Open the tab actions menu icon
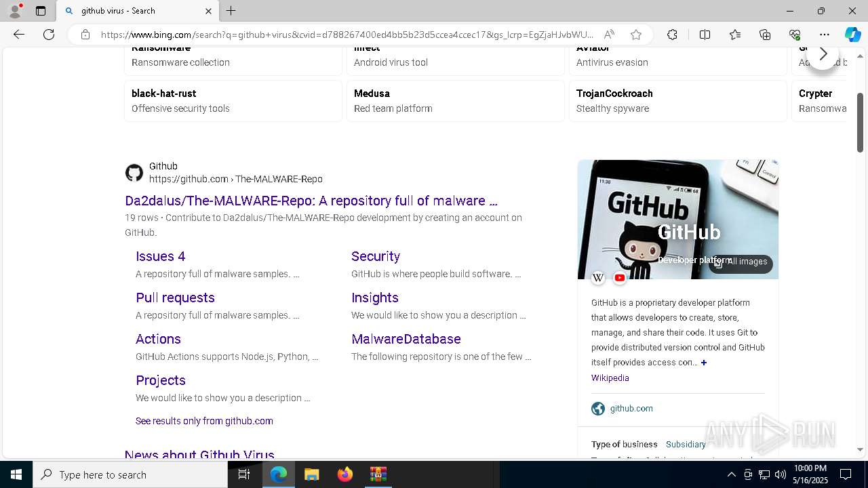This screenshot has height=488, width=868. [x=41, y=11]
